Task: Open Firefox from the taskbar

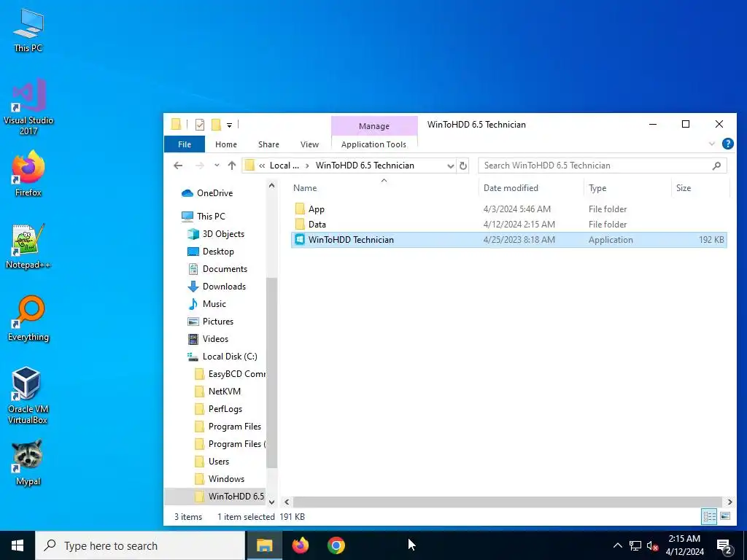Action: point(301,545)
